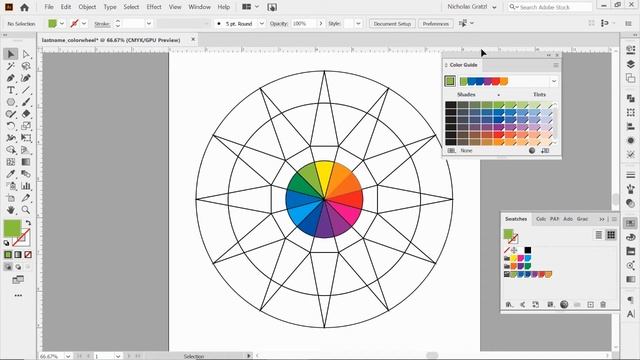
Task: Open the fill color dropdown in control bar
Action: tap(62, 24)
